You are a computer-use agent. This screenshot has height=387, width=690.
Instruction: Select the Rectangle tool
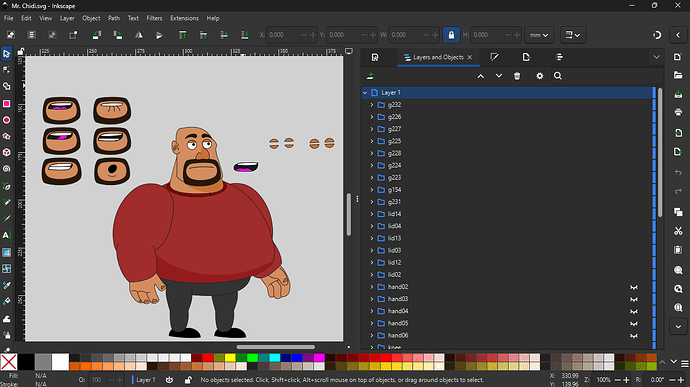[6, 103]
